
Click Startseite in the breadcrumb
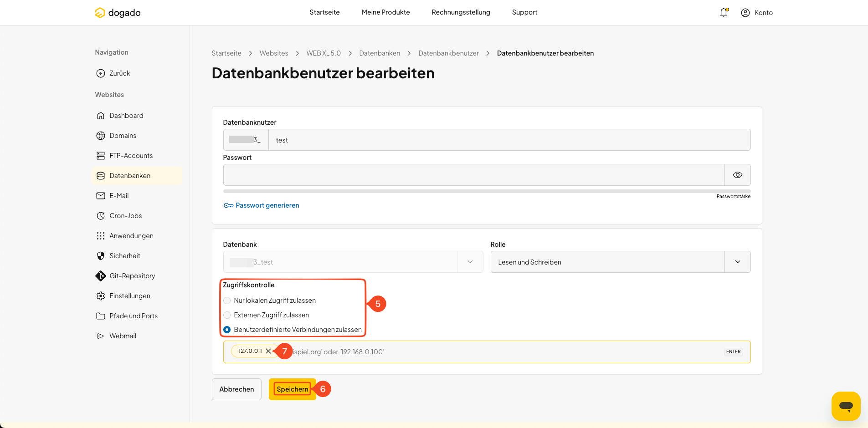point(226,53)
